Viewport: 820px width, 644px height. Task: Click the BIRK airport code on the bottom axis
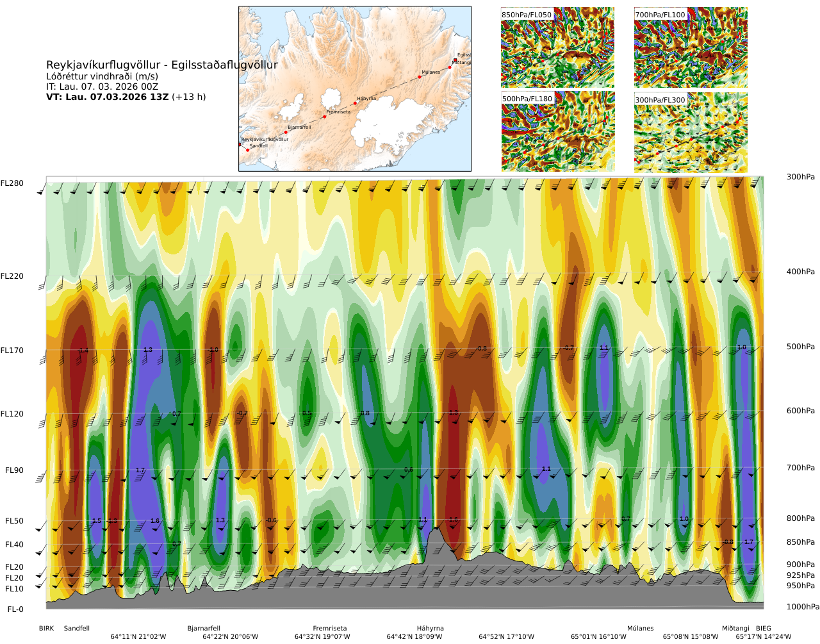(x=47, y=629)
